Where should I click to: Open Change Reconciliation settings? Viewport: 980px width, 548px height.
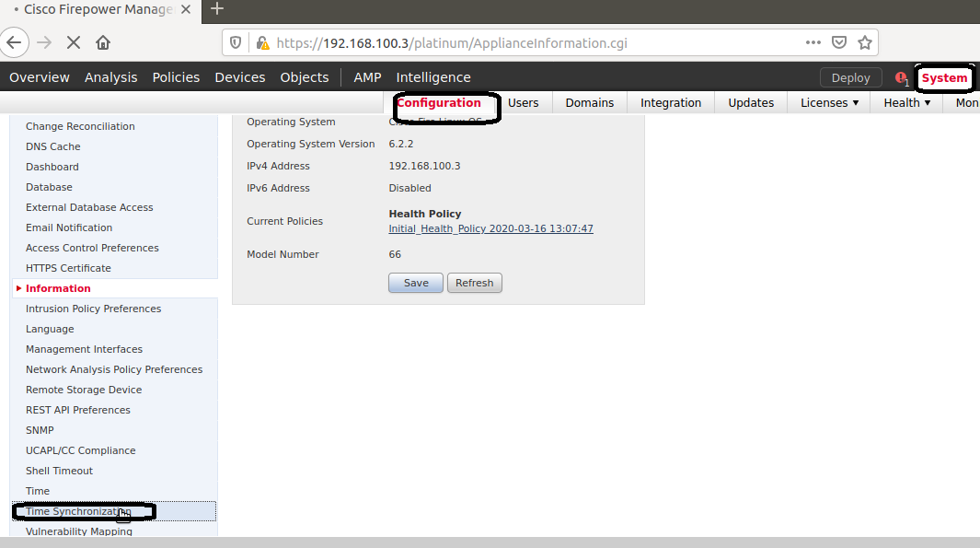click(80, 126)
